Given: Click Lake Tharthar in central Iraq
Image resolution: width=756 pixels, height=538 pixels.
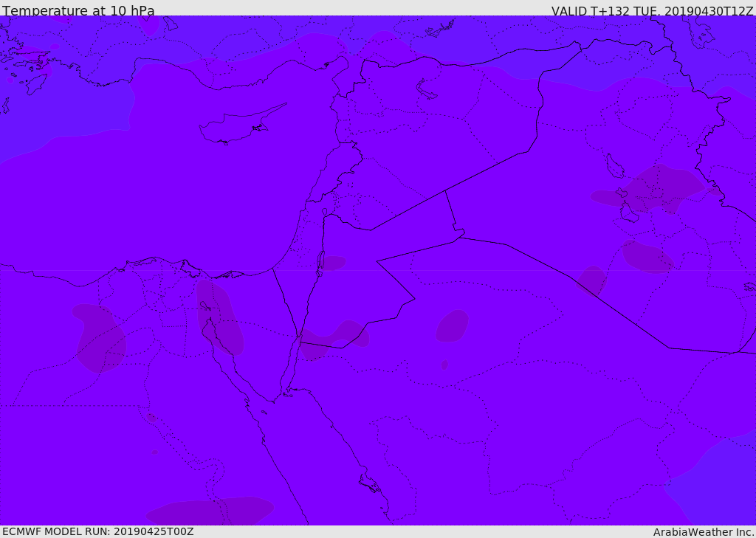Looking at the screenshot, I should pos(614,167).
